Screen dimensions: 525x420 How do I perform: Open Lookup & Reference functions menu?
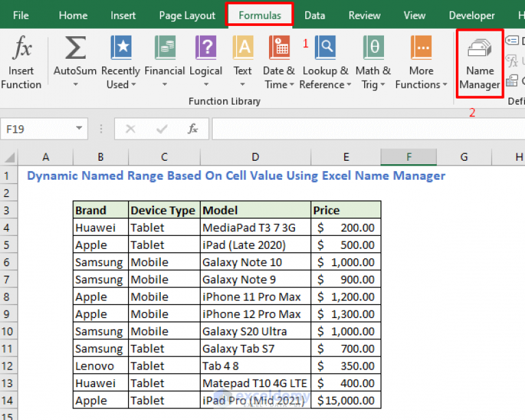click(x=325, y=62)
